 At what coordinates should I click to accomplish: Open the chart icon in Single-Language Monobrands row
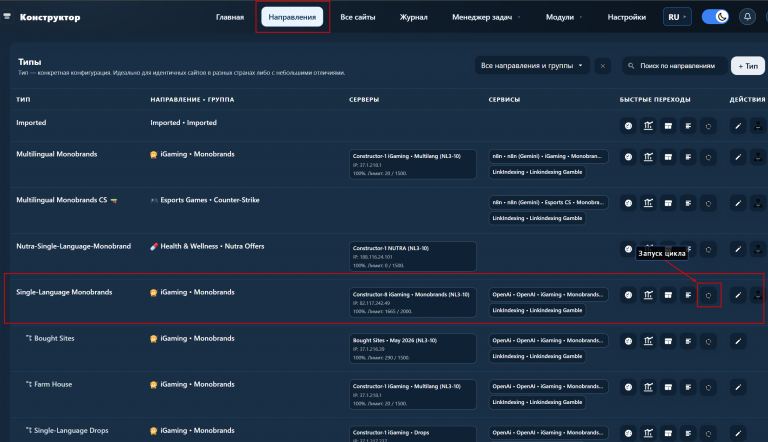click(x=648, y=295)
